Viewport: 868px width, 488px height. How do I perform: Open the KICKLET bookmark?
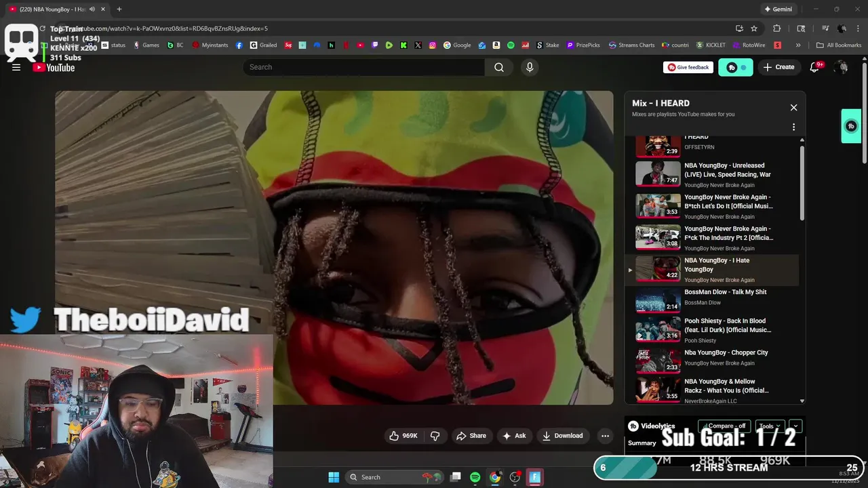(710, 45)
